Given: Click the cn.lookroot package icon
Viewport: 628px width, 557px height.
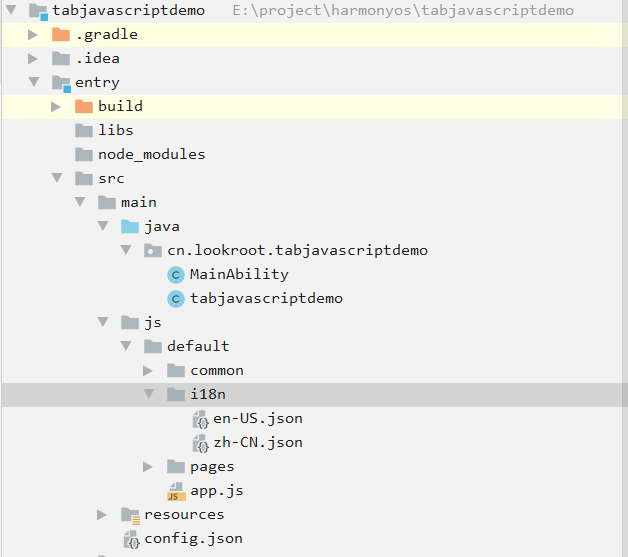Looking at the screenshot, I should [x=152, y=250].
